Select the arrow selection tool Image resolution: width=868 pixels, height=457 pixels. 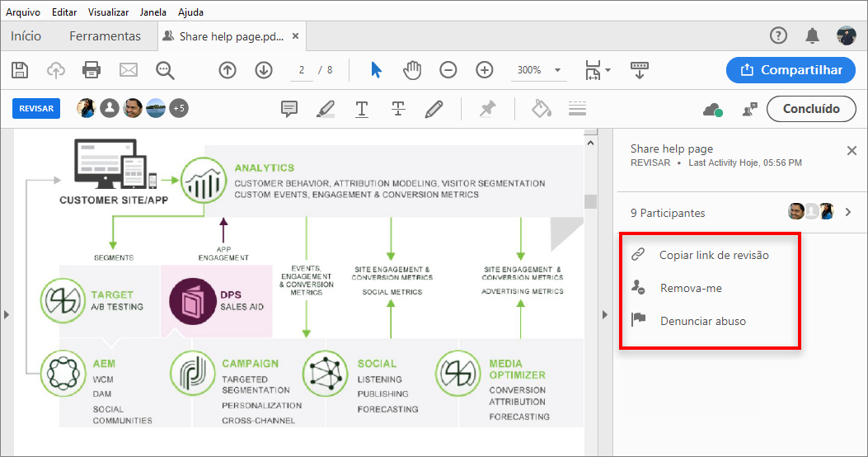(376, 70)
